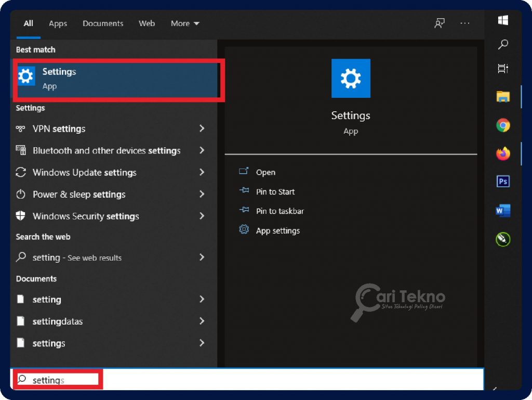Expand the 'setting' document chevron
Image resolution: width=532 pixels, height=400 pixels.
coord(202,299)
